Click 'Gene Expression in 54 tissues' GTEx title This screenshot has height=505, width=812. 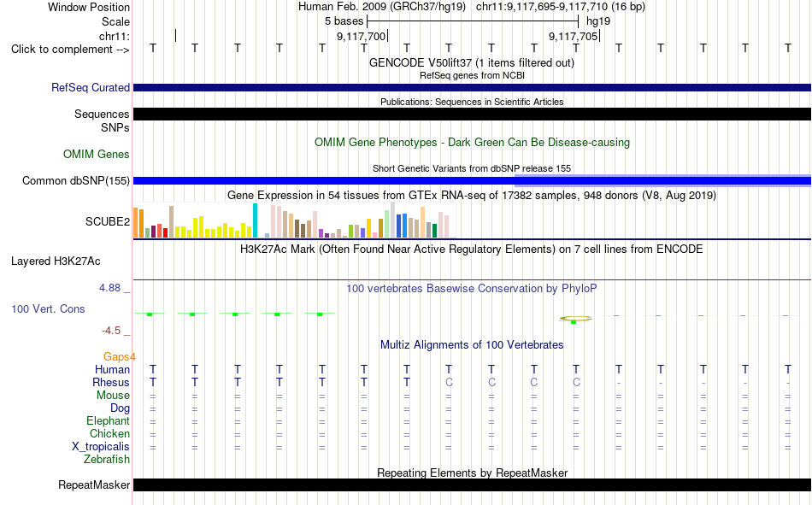click(472, 196)
